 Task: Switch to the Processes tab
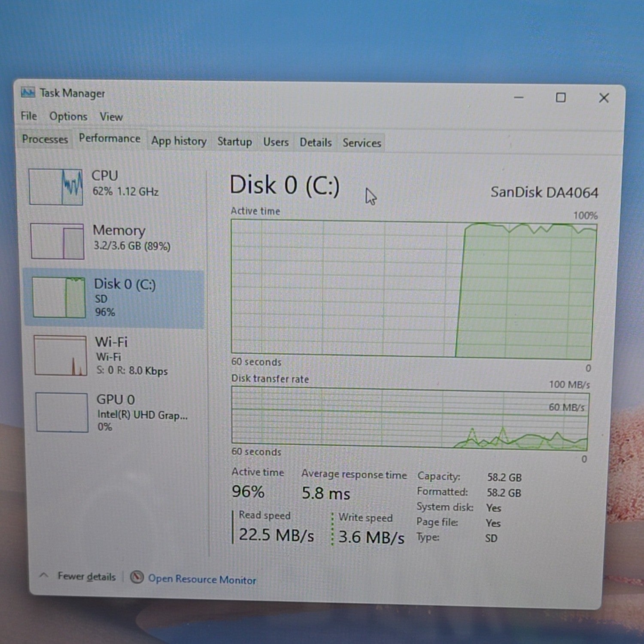tap(45, 139)
